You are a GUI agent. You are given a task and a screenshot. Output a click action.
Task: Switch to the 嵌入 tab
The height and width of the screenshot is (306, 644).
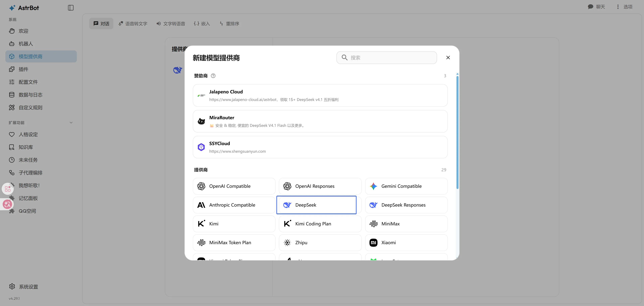tap(202, 24)
